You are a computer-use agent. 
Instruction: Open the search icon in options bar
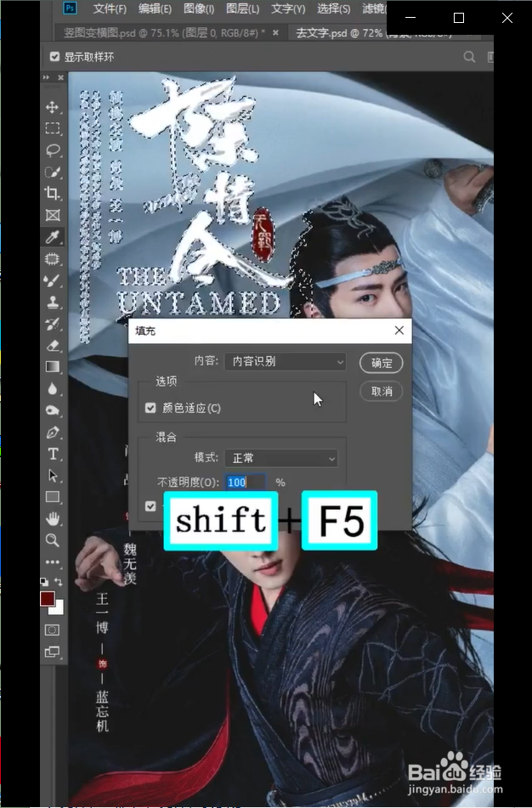[x=469, y=57]
